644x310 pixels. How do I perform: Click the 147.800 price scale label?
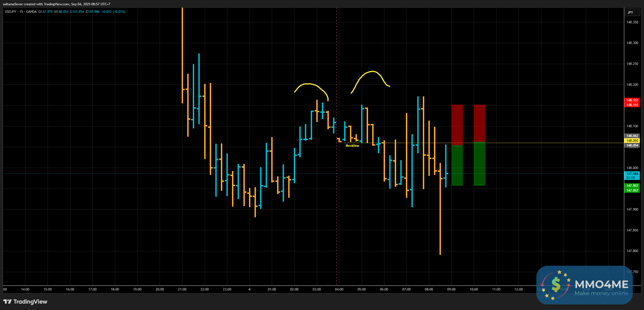(632, 251)
